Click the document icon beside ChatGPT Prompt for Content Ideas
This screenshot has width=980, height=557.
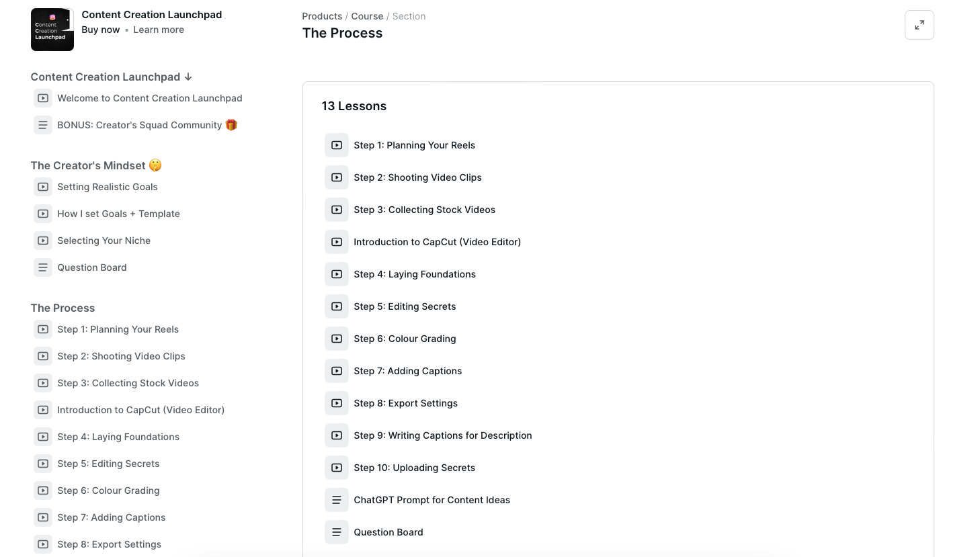point(337,500)
